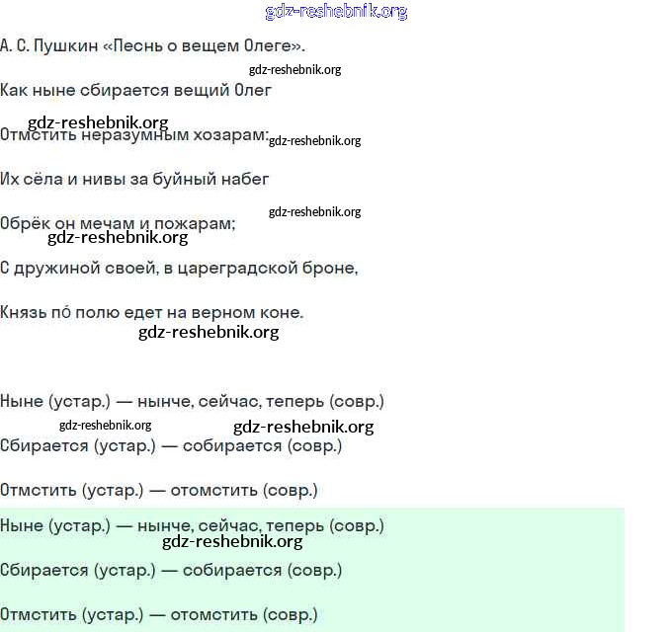Screen dimensions: 672x632
Task: Click the small watermark right of 'хозарам;'
Action: coord(314,141)
